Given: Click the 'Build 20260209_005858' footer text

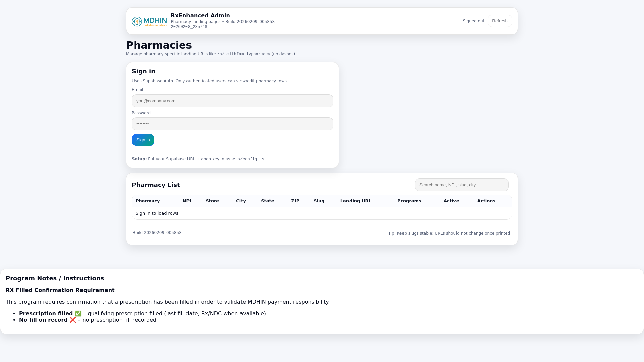Looking at the screenshot, I should click(157, 233).
